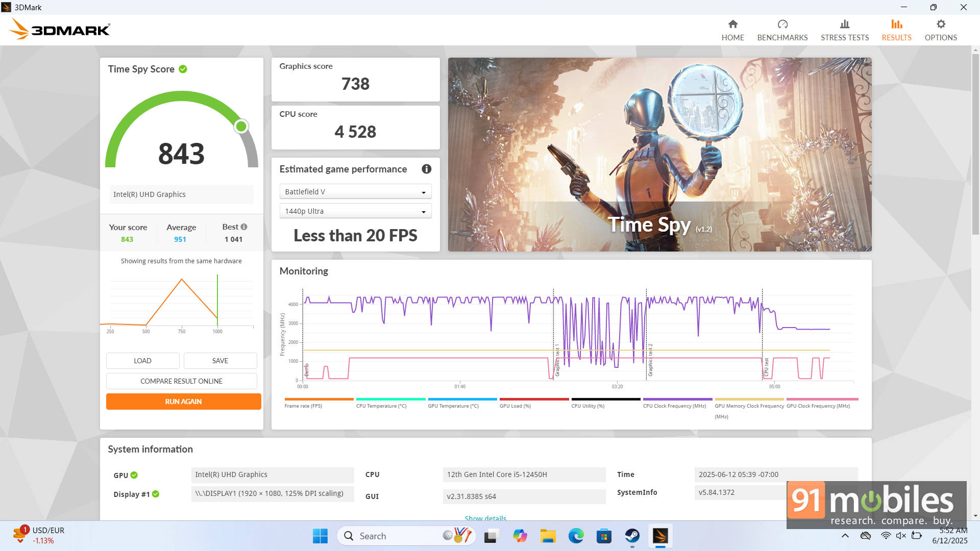Toggle Frame rate (FPS) legend swatch
980x551 pixels.
pos(319,399)
